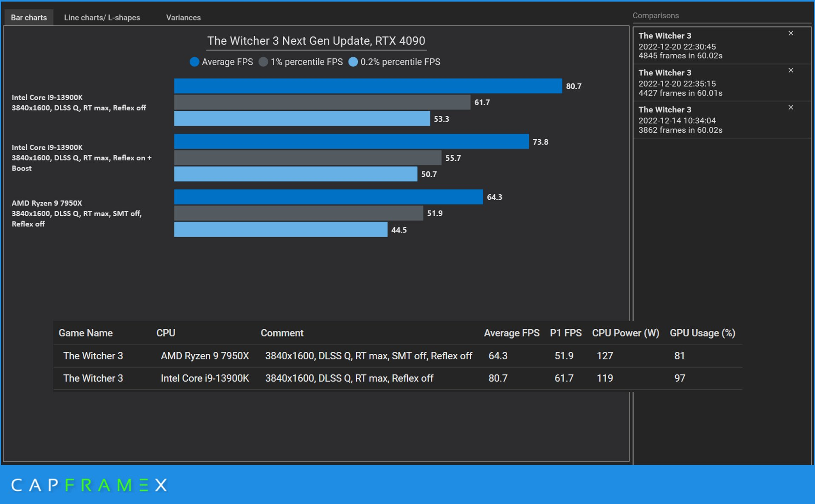Click the AMD Ryzen 9 7950X chart label
This screenshot has width=815, height=504.
[76, 213]
